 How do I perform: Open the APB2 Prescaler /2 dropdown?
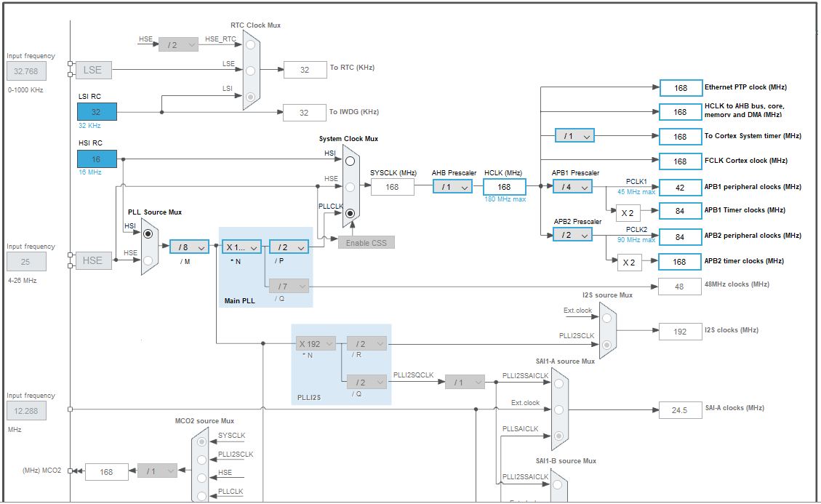coord(572,234)
